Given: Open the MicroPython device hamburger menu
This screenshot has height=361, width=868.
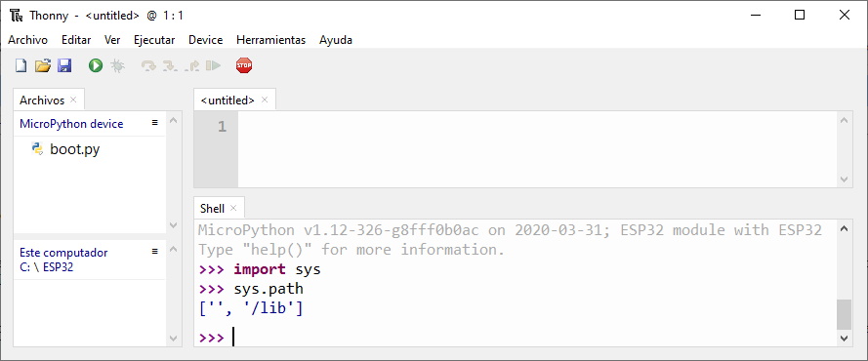Looking at the screenshot, I should [x=155, y=122].
